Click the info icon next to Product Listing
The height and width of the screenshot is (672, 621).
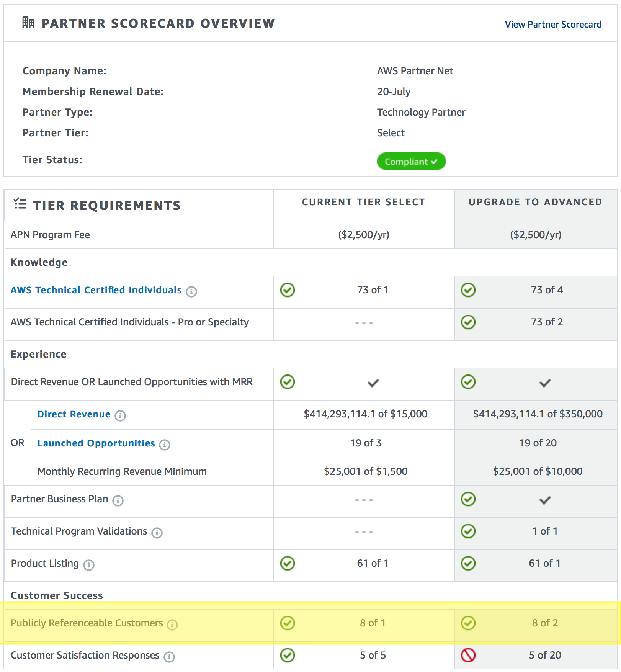[89, 565]
